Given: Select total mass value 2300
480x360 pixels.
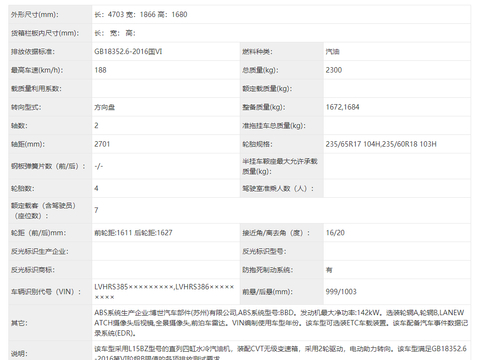Looking at the screenshot, I should coord(334,70).
